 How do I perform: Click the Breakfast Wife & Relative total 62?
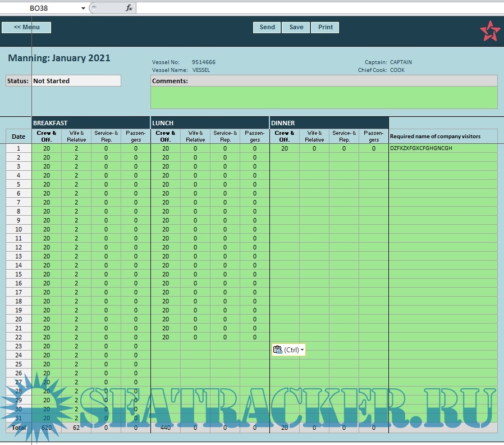(x=76, y=428)
